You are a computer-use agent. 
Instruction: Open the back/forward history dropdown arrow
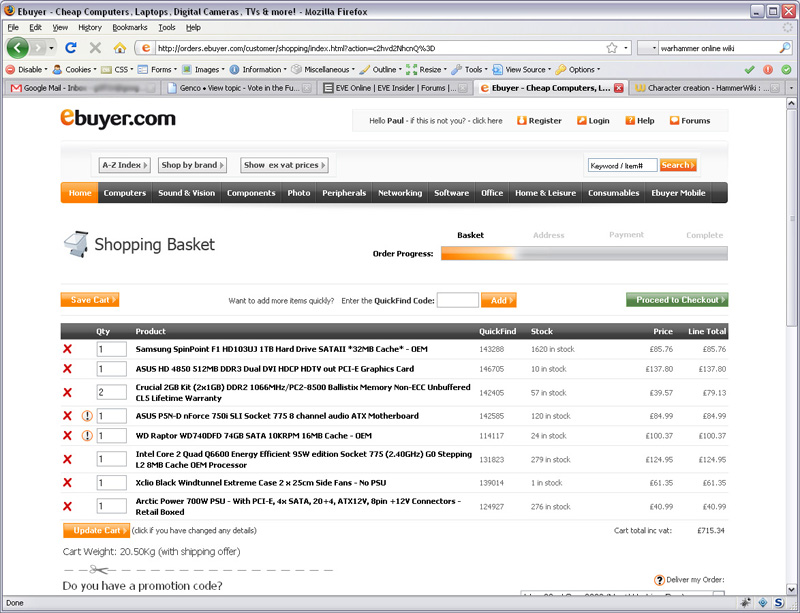[x=52, y=48]
